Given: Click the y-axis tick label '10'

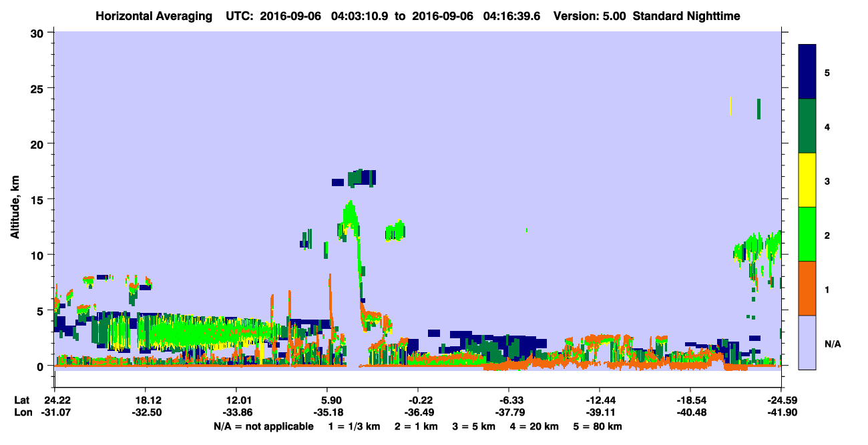Looking at the screenshot, I should [39, 255].
